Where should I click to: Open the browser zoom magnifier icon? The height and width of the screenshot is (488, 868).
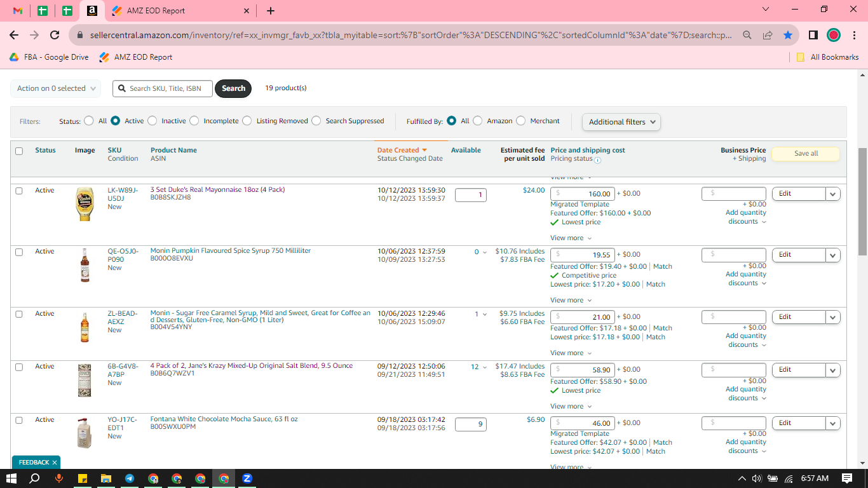click(747, 35)
